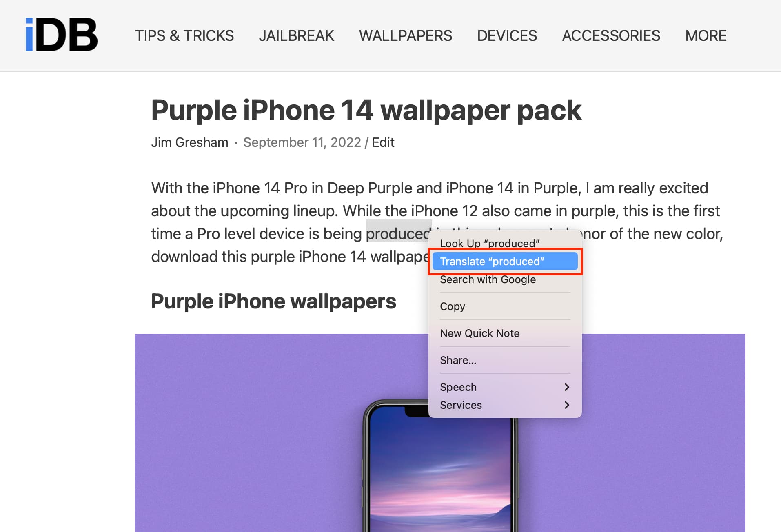Visit the WALLPAPERS category
Viewport: 781px width, 532px height.
point(406,35)
